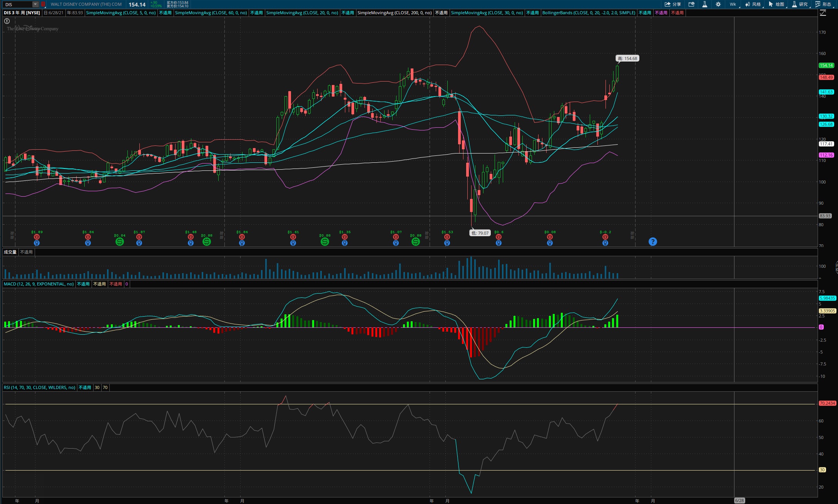This screenshot has height=504, width=838.
Task: Open the $0.08 earnings phone icon
Action: tap(550, 237)
